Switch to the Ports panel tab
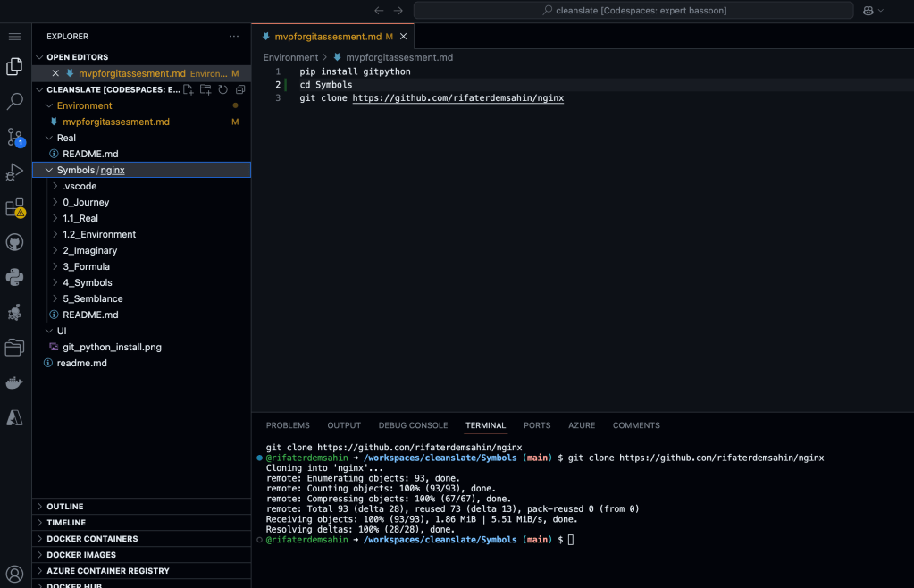914x588 pixels. tap(537, 425)
